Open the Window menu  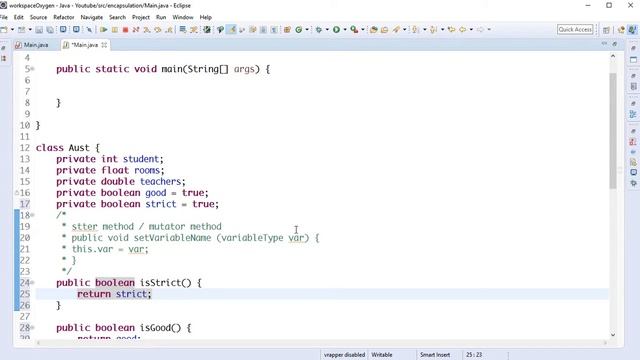(x=182, y=17)
